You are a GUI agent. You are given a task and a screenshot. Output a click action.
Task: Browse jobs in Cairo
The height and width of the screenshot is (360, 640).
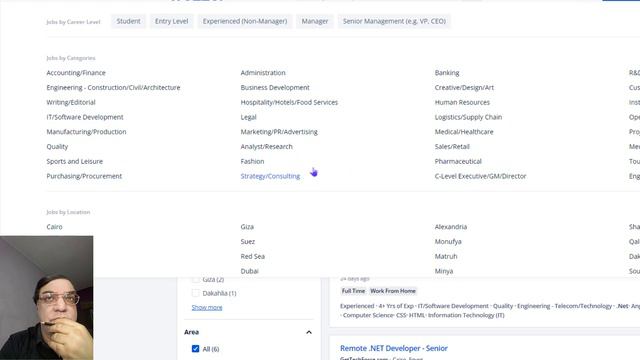pyautogui.click(x=54, y=227)
